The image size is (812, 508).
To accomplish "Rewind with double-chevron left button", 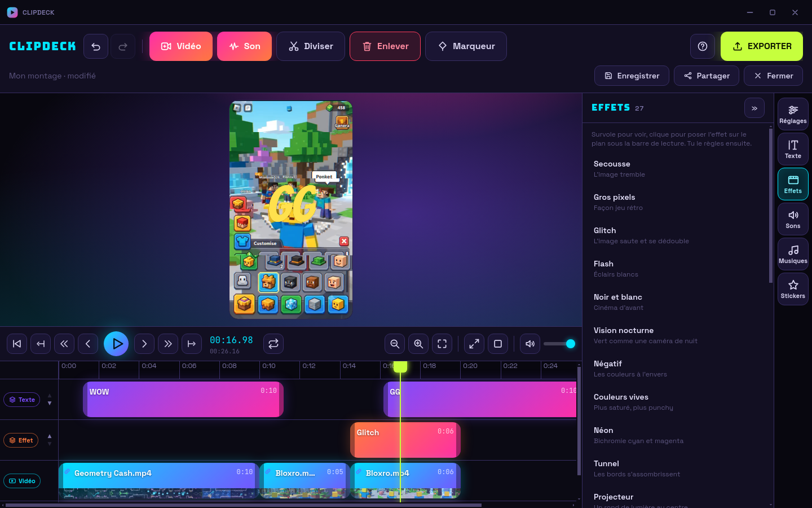I will pyautogui.click(x=64, y=344).
